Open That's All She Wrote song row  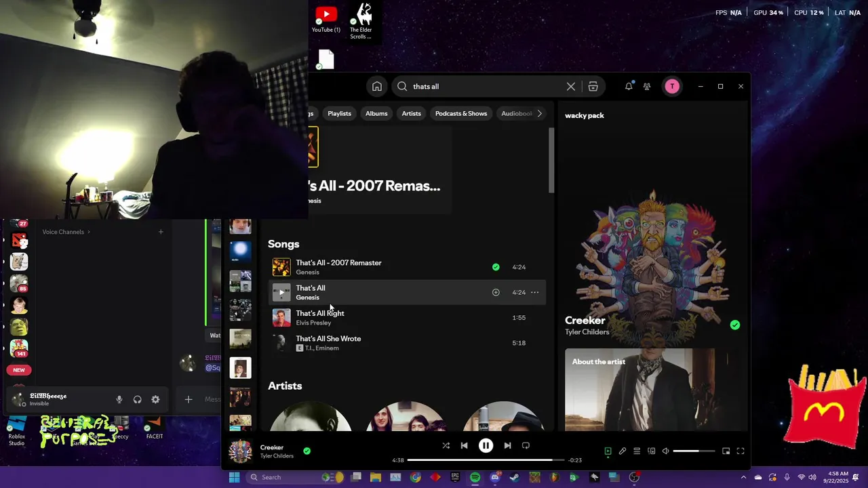tap(406, 343)
